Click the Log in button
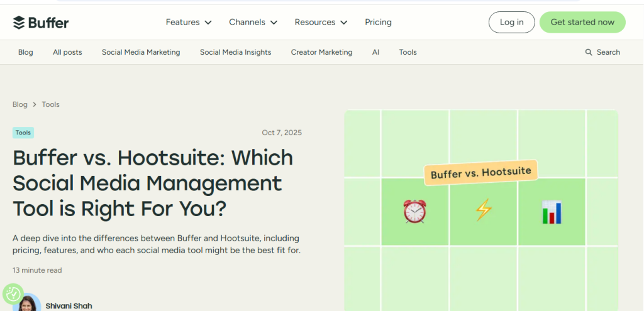 [511, 22]
